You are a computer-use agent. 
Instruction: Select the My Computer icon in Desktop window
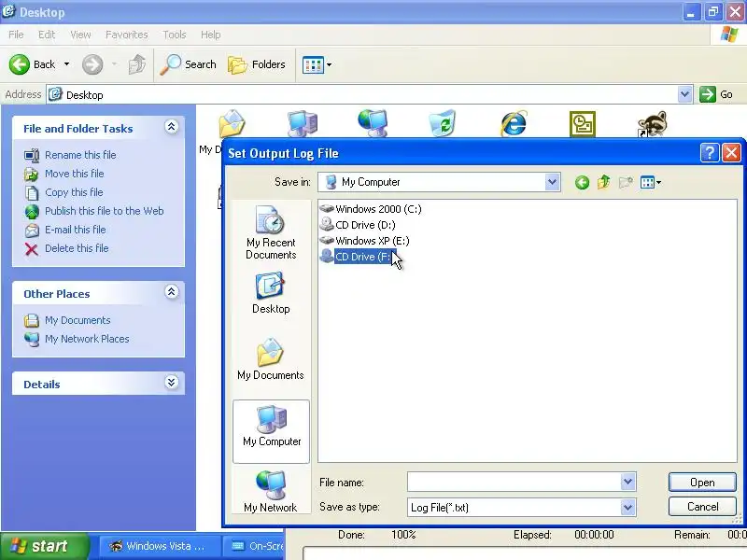point(303,123)
